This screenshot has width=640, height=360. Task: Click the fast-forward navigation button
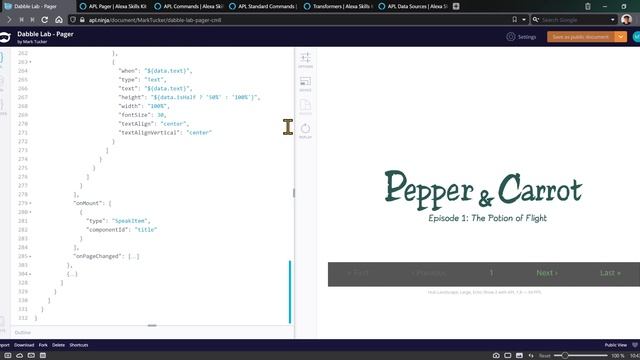[x=32, y=20]
